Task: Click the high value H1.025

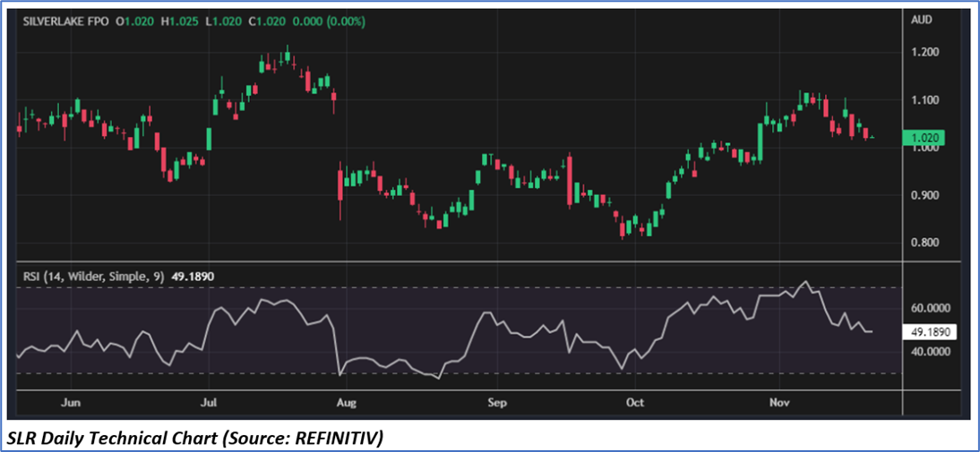Action: pyautogui.click(x=180, y=21)
